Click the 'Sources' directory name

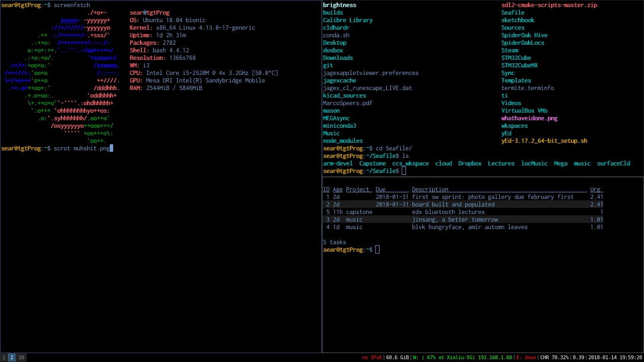point(513,28)
